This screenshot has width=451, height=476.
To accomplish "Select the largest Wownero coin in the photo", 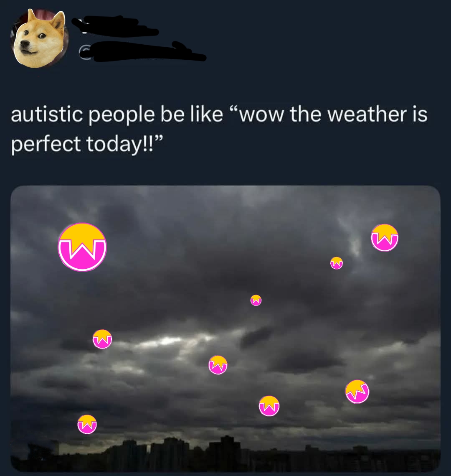I will coord(82,247).
